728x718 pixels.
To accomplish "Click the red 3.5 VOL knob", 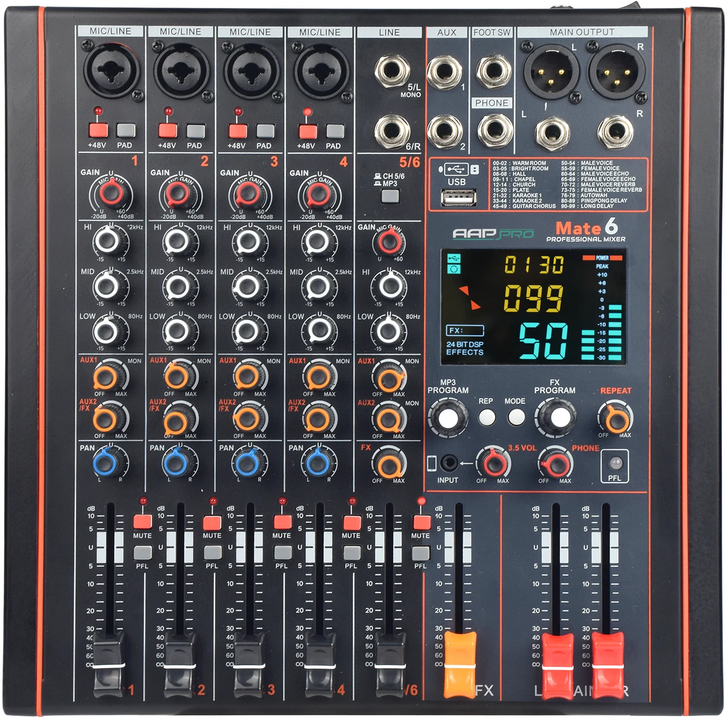I will [x=494, y=464].
